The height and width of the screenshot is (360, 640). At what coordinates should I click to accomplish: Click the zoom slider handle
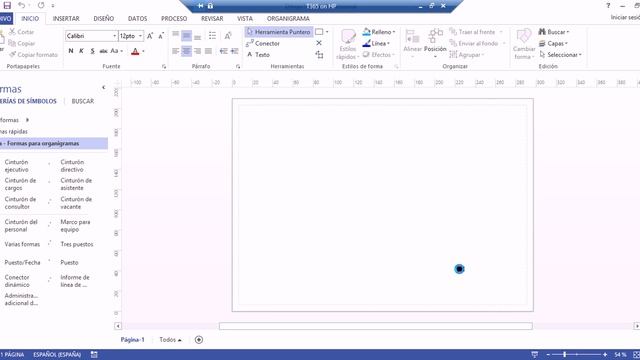point(565,355)
